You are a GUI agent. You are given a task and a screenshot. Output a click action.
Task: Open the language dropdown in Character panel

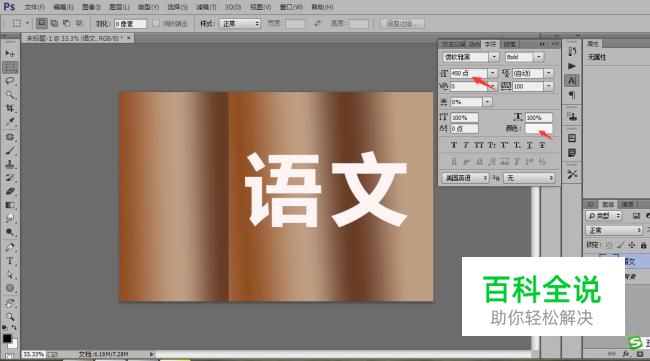[466, 178]
